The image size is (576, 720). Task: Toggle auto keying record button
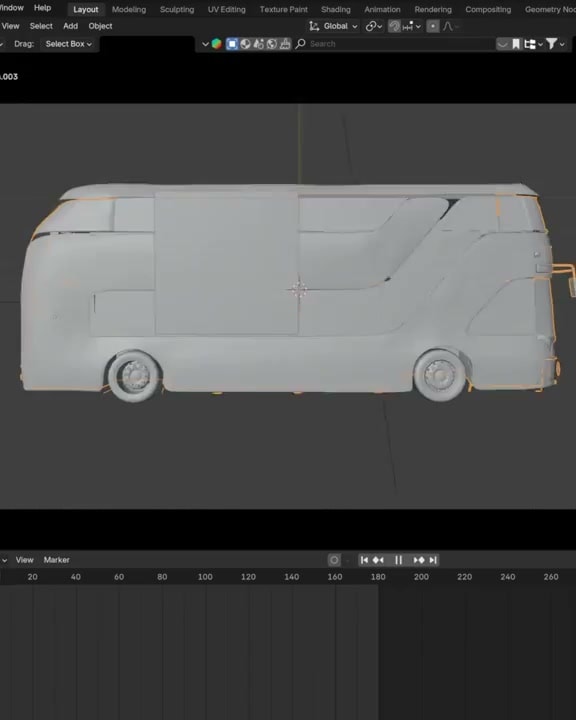coord(334,560)
